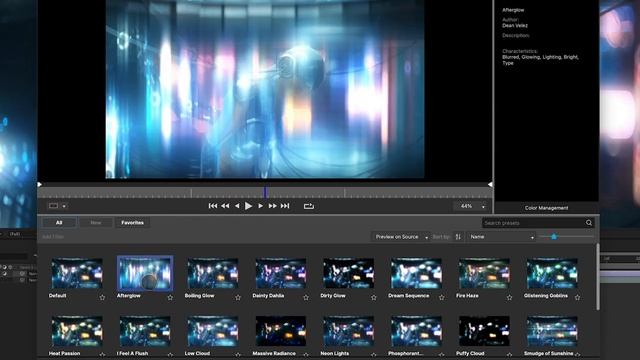Click the in-point marker on timeline
640x360 pixels.
(40, 184)
